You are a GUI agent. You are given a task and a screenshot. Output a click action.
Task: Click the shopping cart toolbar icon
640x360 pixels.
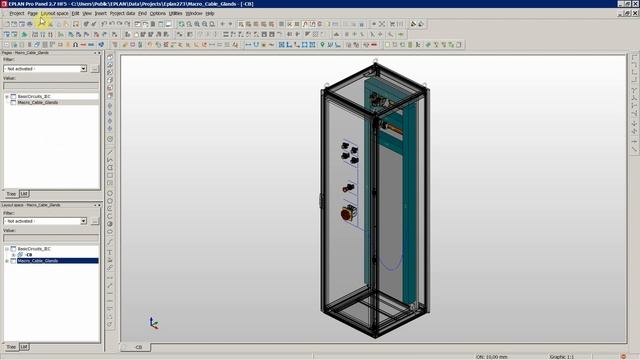(x=392, y=24)
